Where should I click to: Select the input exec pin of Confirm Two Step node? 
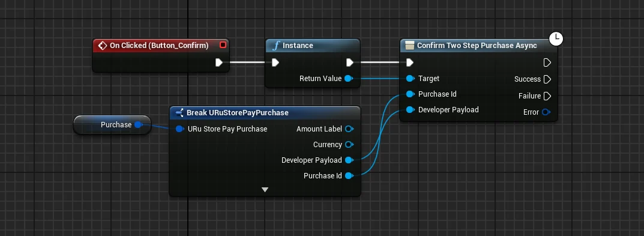(x=409, y=62)
